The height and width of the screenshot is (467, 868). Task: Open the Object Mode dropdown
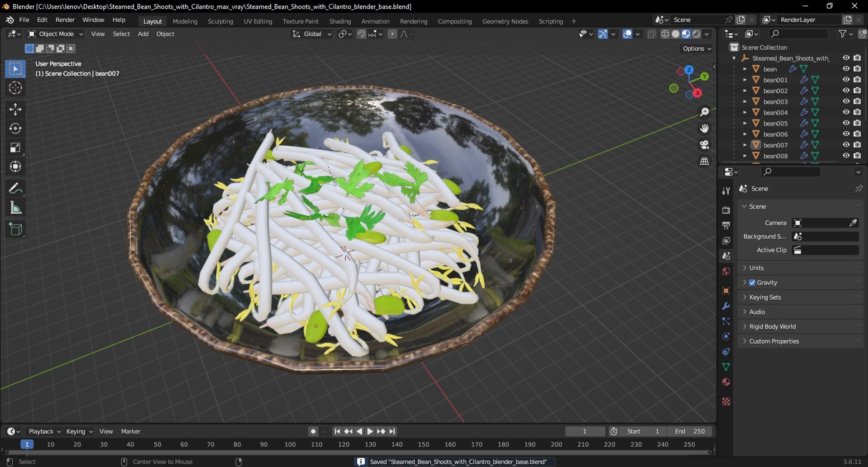(x=55, y=34)
